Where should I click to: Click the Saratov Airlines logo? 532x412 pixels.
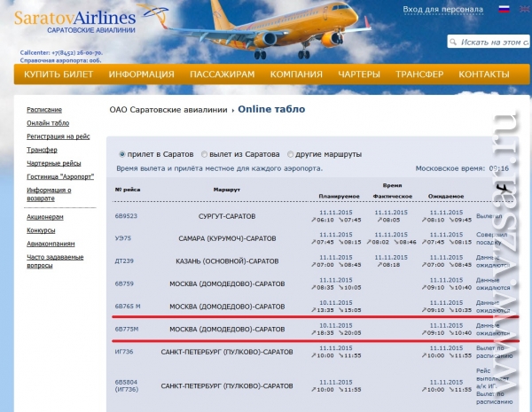[x=91, y=19]
